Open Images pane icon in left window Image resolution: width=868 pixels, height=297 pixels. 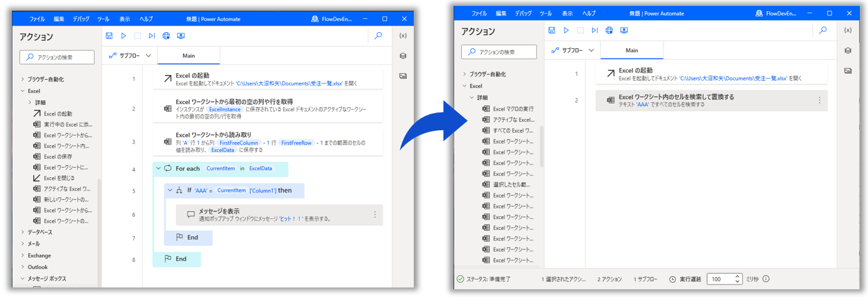403,76
